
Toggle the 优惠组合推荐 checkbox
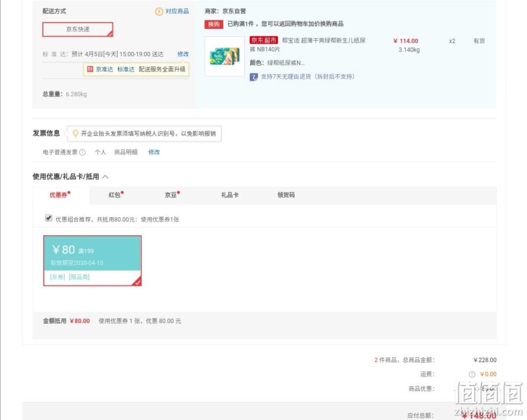coord(49,218)
